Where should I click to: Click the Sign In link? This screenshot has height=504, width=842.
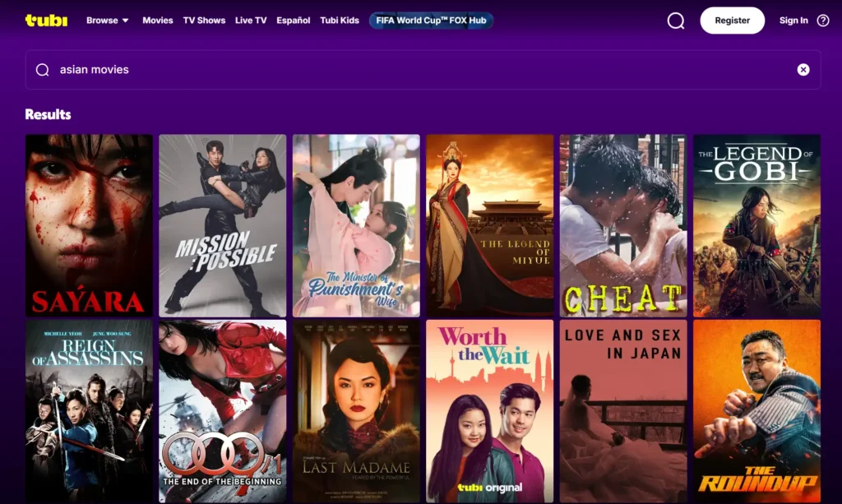point(793,21)
